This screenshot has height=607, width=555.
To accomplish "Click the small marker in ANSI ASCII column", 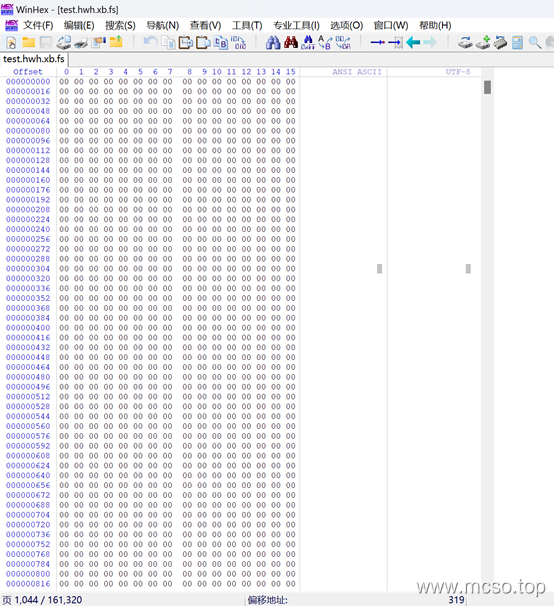I will [x=379, y=269].
